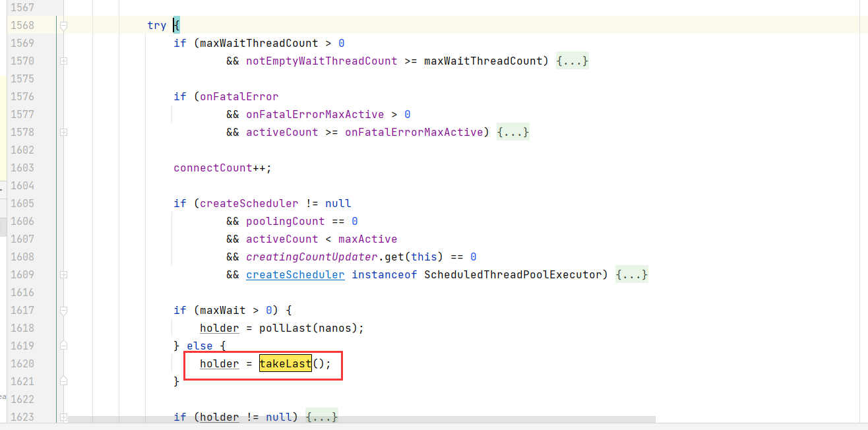
Task: Click line number 1616 in the gutter
Action: tap(23, 293)
